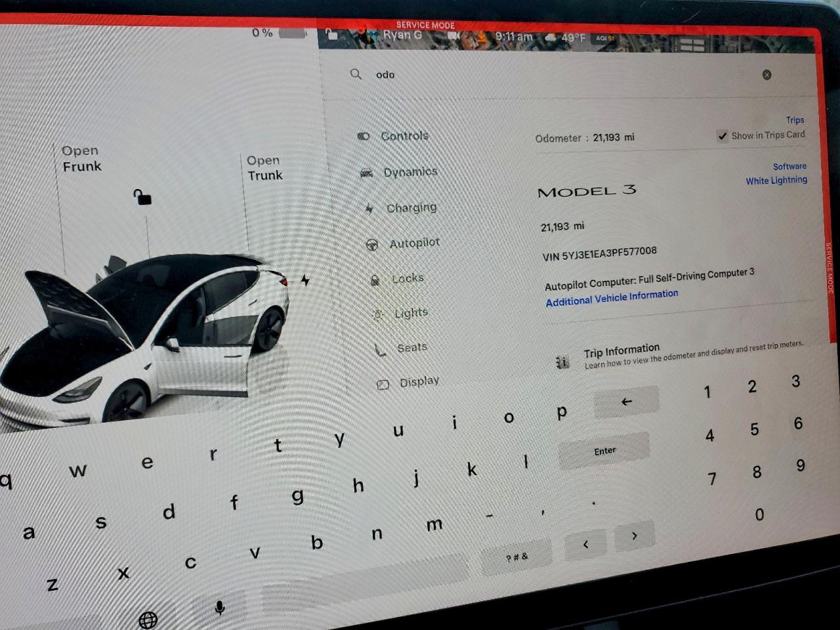Image resolution: width=840 pixels, height=630 pixels.
Task: Click the 9:11 am clock
Action: click(514, 37)
